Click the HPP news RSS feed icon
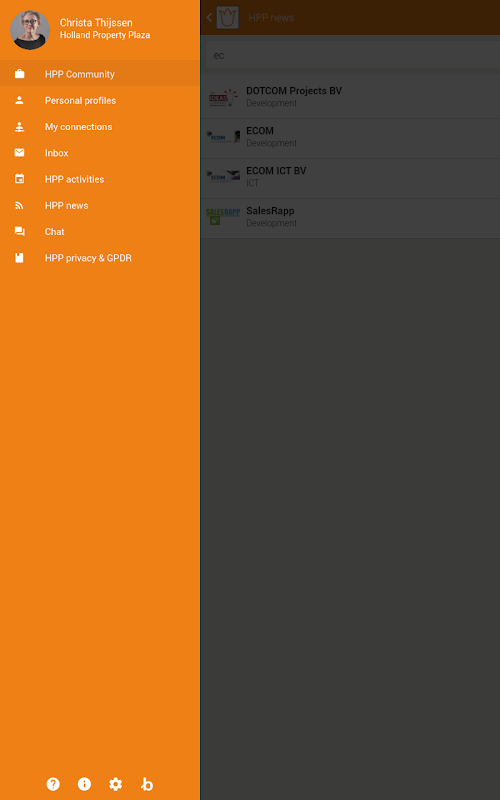The image size is (500, 800). [19, 205]
